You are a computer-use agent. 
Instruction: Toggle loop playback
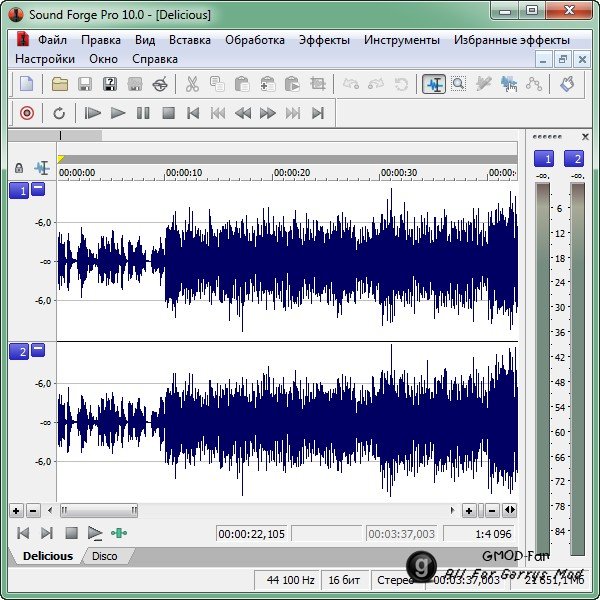pos(59,113)
